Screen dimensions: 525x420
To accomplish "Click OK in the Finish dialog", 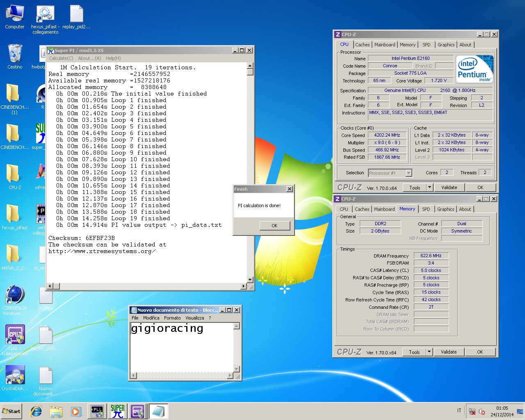I will [x=274, y=226].
